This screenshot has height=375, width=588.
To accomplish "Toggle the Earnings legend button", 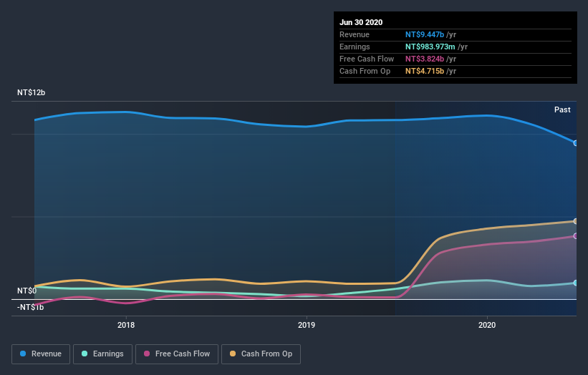I will point(102,354).
